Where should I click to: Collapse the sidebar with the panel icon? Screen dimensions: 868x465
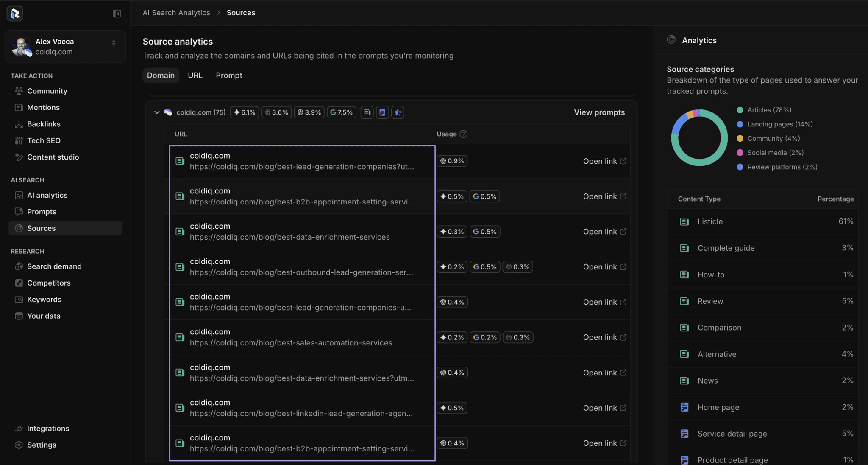(117, 14)
